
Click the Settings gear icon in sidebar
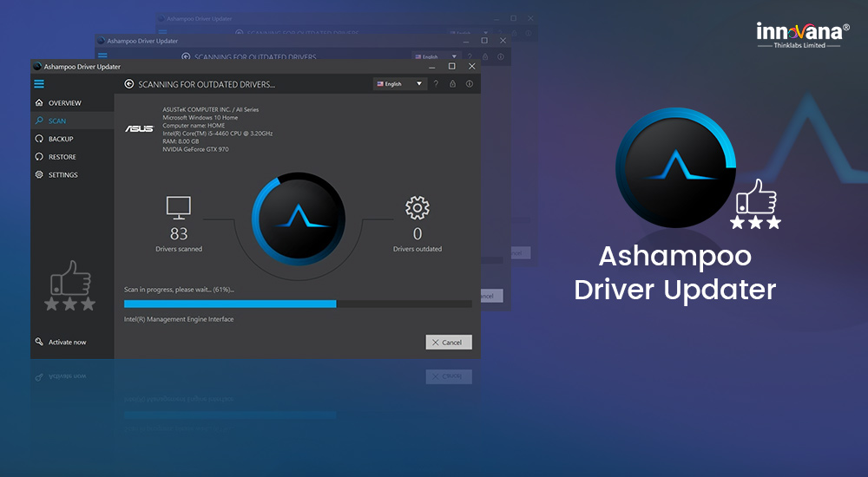39,174
